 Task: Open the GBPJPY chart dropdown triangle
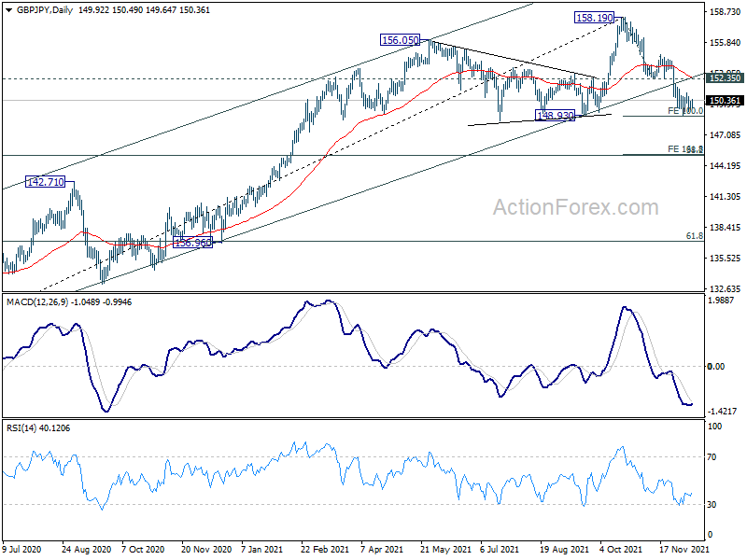tap(8, 10)
